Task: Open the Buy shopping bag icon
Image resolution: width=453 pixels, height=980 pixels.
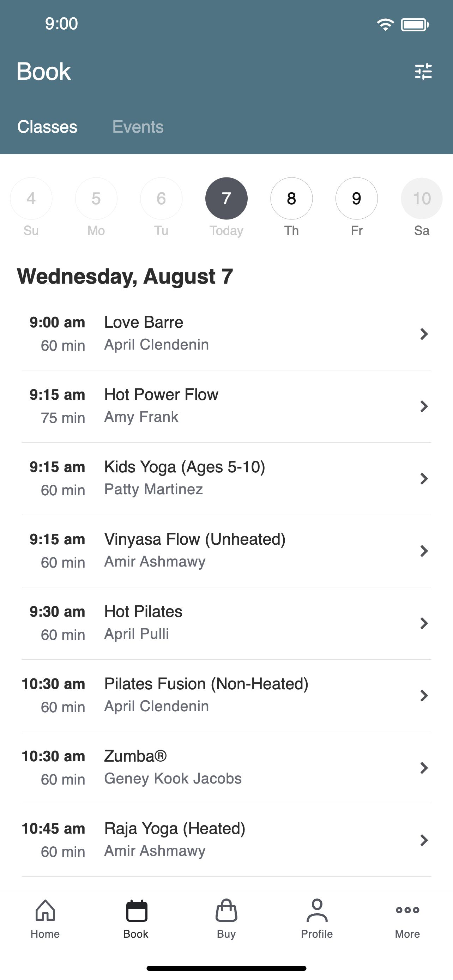Action: [226, 911]
